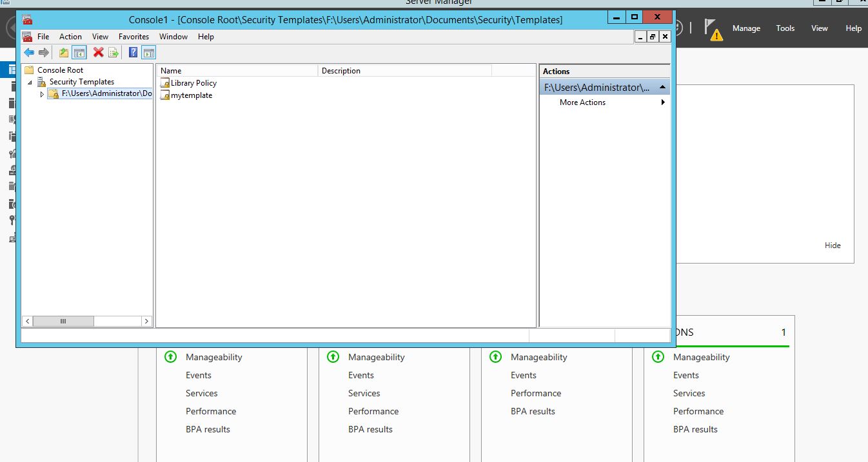Image resolution: width=868 pixels, height=462 pixels.
Task: Collapse the Security Templates tree node
Action: (30, 82)
